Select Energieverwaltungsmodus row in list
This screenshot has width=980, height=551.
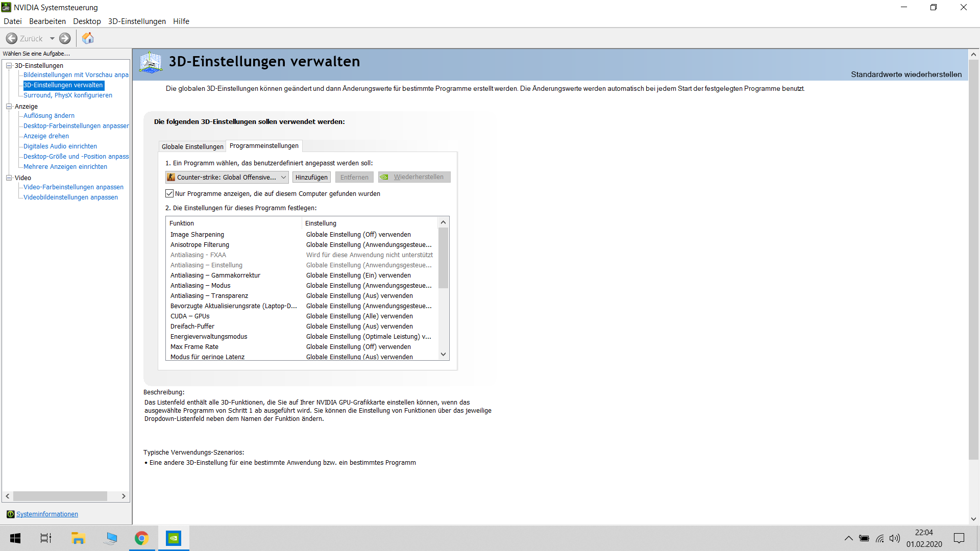[x=209, y=337]
